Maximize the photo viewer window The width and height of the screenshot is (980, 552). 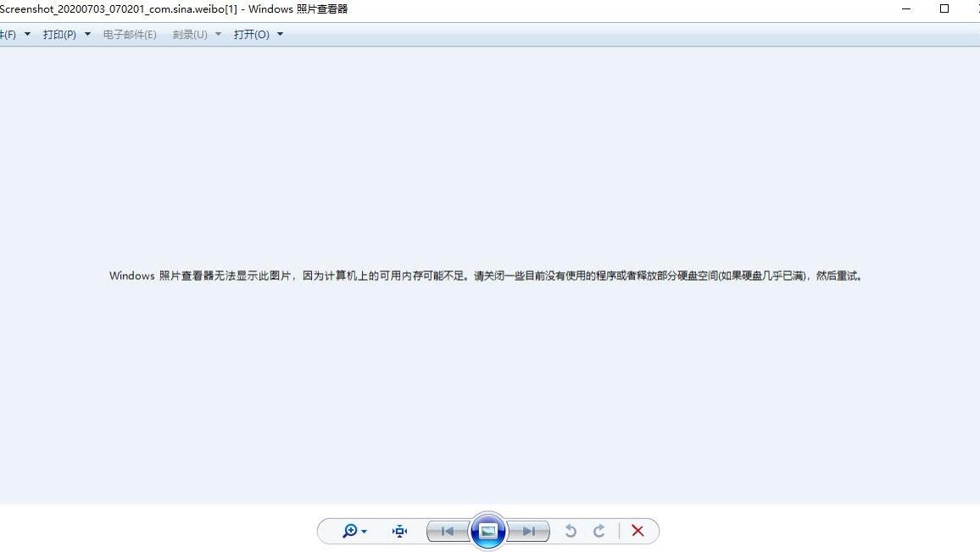click(x=943, y=8)
